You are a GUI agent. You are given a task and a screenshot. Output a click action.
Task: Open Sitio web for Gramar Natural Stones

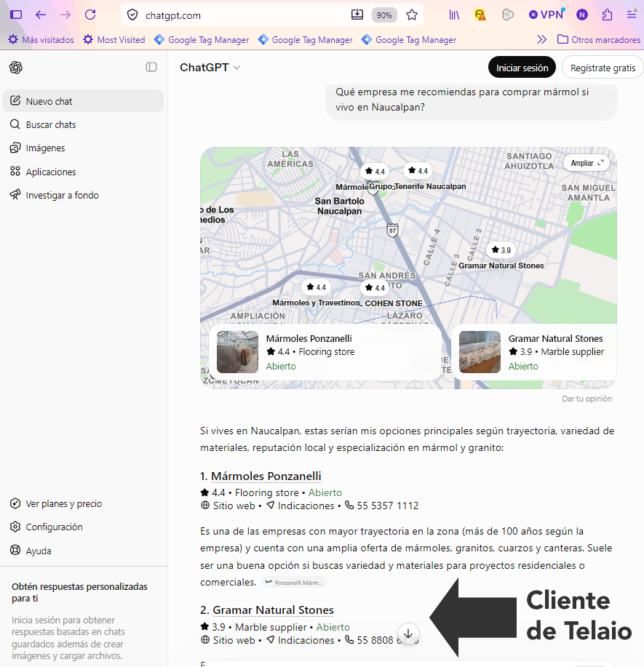228,640
